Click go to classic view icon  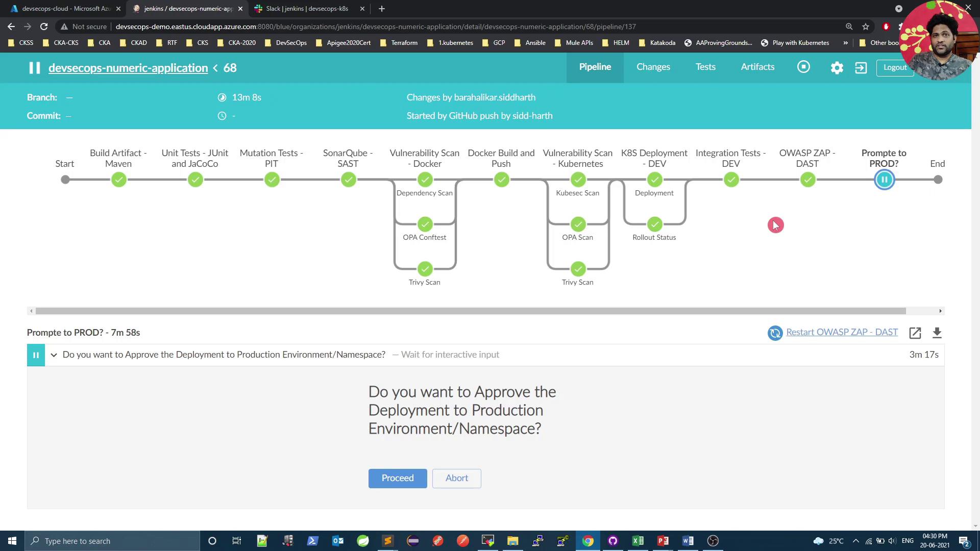click(861, 68)
